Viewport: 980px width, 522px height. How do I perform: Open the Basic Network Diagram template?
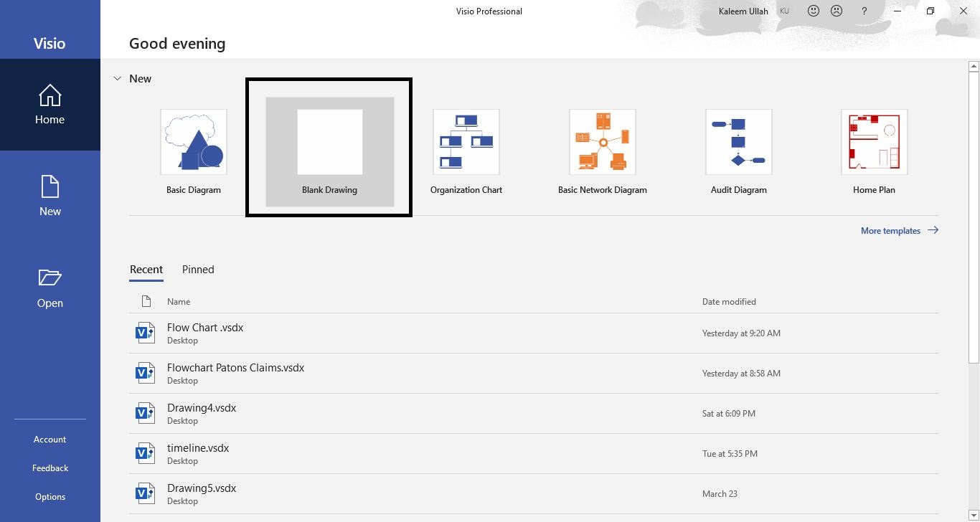point(602,148)
